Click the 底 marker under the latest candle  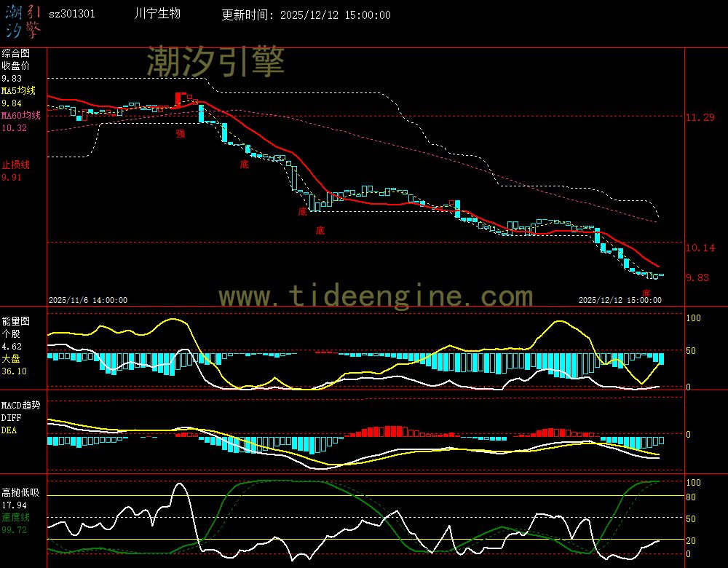[646, 291]
